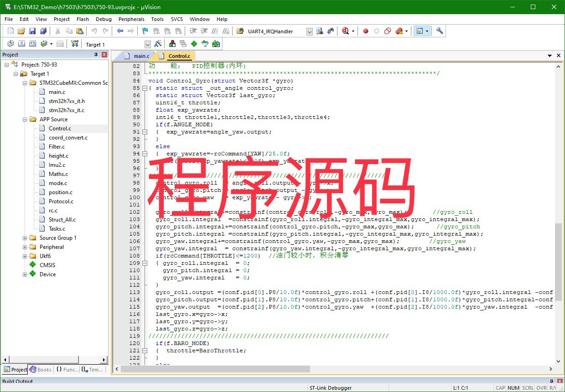The height and width of the screenshot is (392, 565).
Task: Open the UART4_IRQHandler find dropdown
Action: pyautogui.click(x=310, y=31)
